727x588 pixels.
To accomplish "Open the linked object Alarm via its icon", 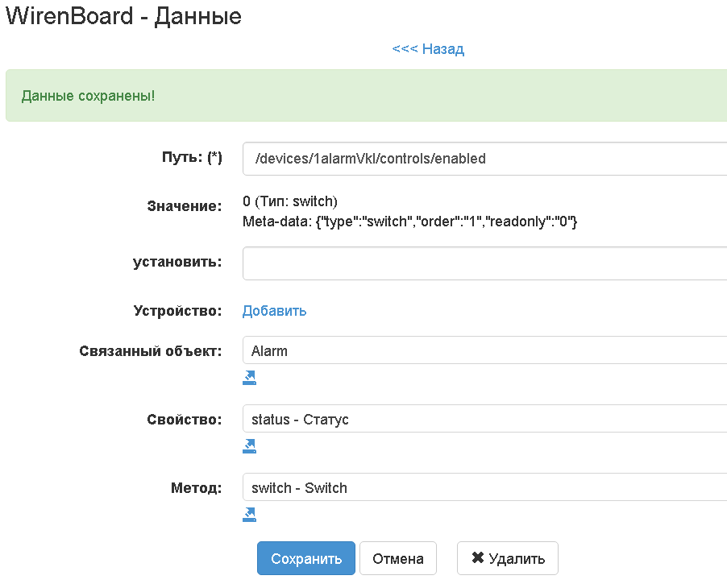I will coord(249,377).
